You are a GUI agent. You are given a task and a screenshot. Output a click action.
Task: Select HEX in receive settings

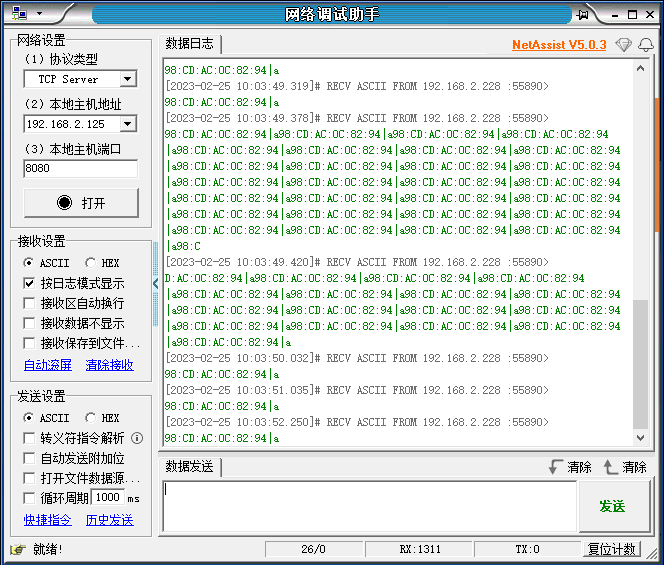click(x=102, y=263)
